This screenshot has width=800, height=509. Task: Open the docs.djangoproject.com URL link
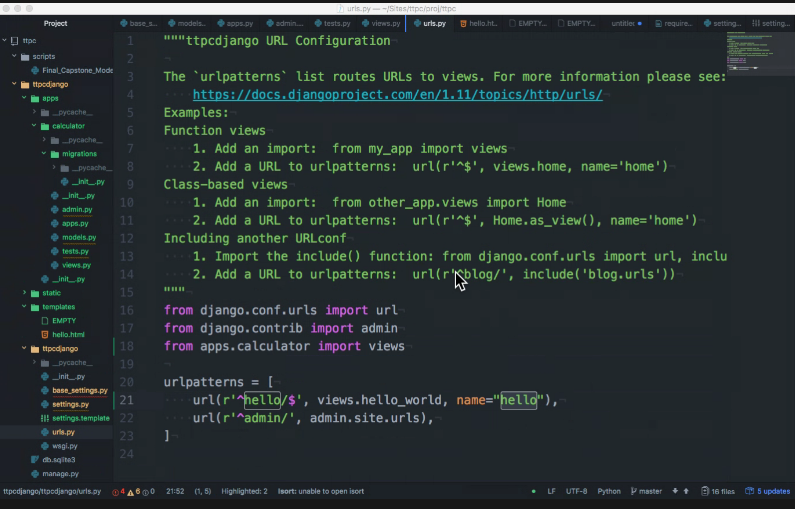pos(397,94)
